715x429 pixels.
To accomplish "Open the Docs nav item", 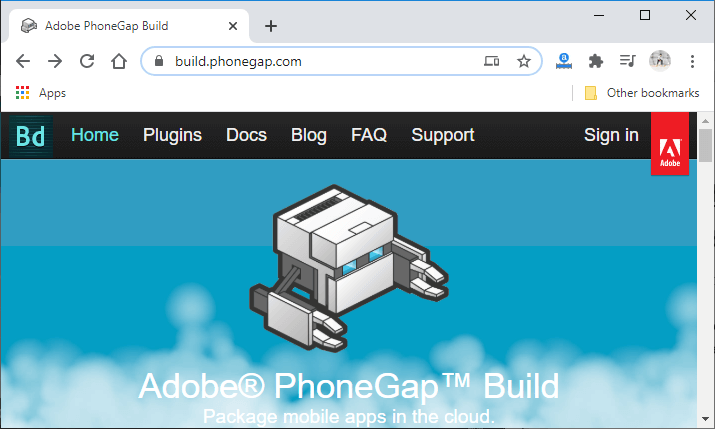I will [246, 135].
